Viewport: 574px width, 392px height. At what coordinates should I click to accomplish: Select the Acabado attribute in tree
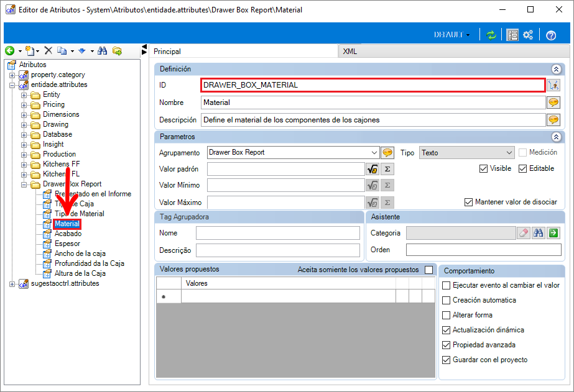tap(68, 234)
